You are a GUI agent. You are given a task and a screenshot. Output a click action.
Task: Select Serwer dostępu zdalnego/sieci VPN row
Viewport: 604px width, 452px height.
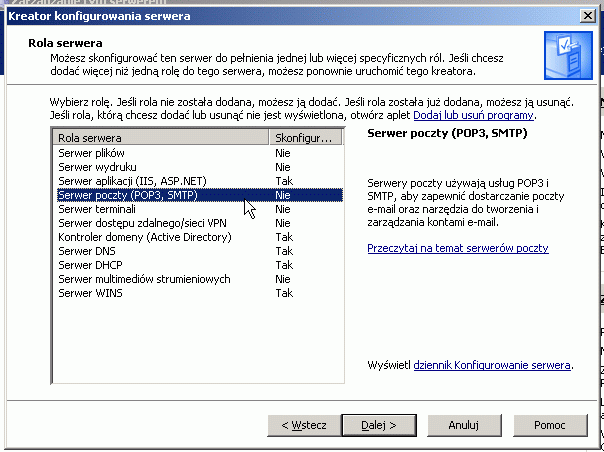click(x=198, y=223)
